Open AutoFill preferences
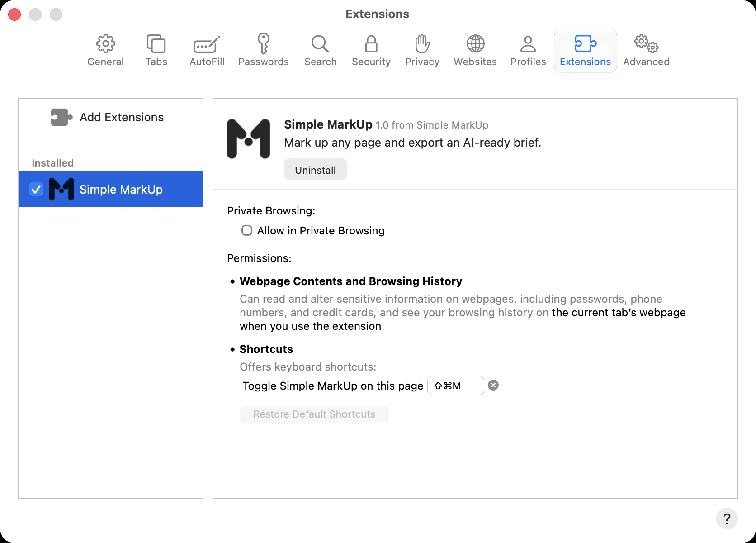 coord(207,51)
